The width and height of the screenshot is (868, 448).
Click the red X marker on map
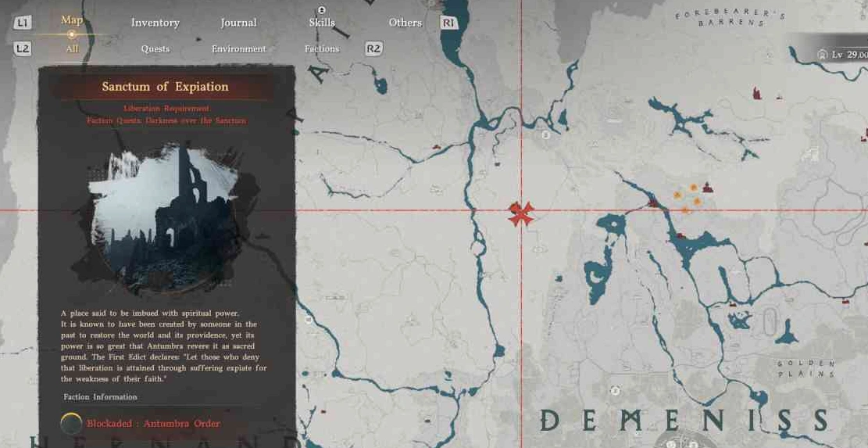click(521, 213)
